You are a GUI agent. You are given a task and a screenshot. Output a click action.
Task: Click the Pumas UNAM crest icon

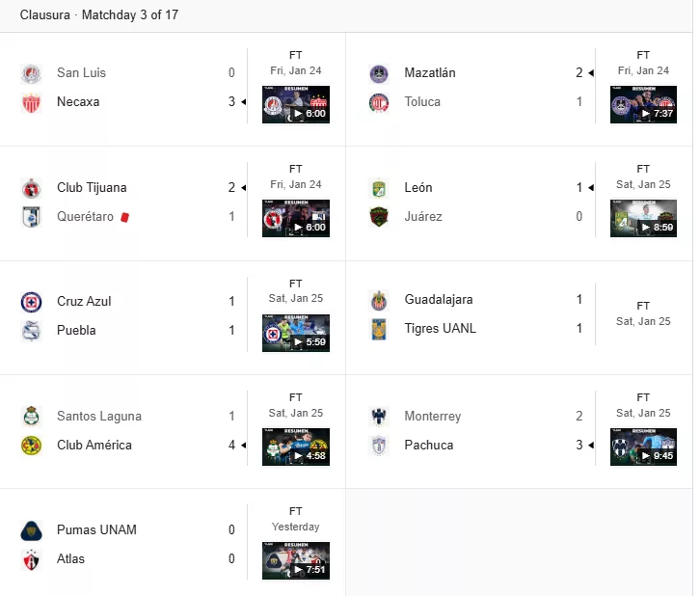tap(31, 530)
